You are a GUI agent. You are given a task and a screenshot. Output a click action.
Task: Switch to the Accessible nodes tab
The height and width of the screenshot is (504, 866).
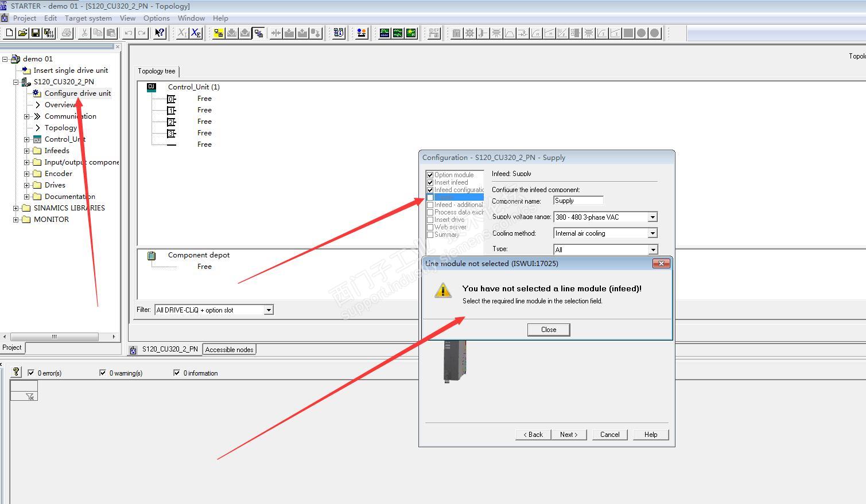pos(229,350)
